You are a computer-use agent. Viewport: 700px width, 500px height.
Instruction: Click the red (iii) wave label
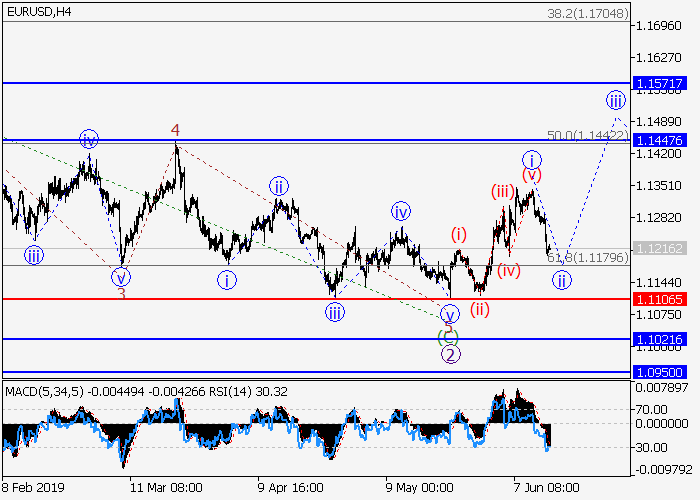[x=502, y=191]
